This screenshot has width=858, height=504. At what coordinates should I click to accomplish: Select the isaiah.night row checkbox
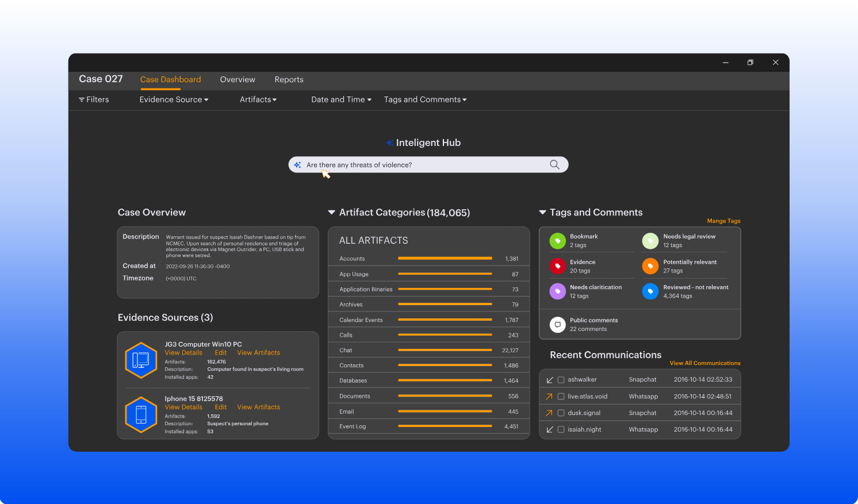tap(561, 429)
